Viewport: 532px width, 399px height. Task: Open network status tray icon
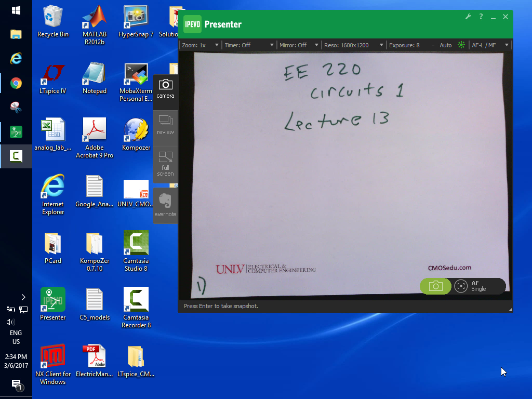[x=23, y=310]
